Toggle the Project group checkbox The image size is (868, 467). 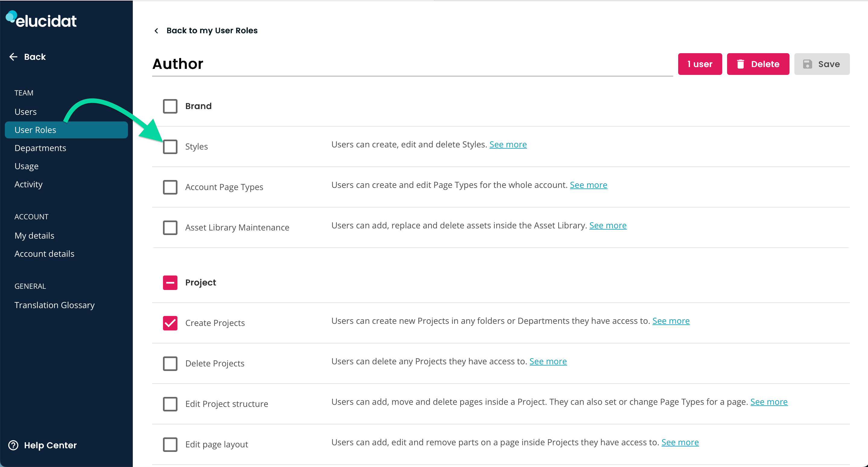pos(170,282)
